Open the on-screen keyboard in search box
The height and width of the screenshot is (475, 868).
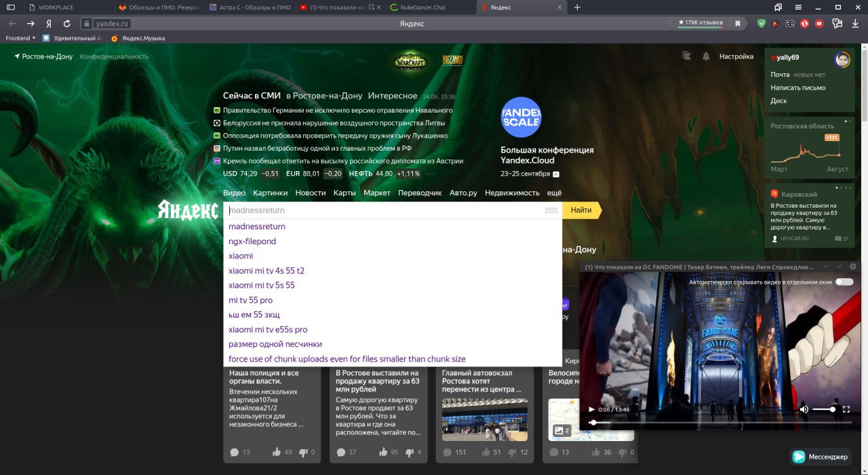(551, 210)
